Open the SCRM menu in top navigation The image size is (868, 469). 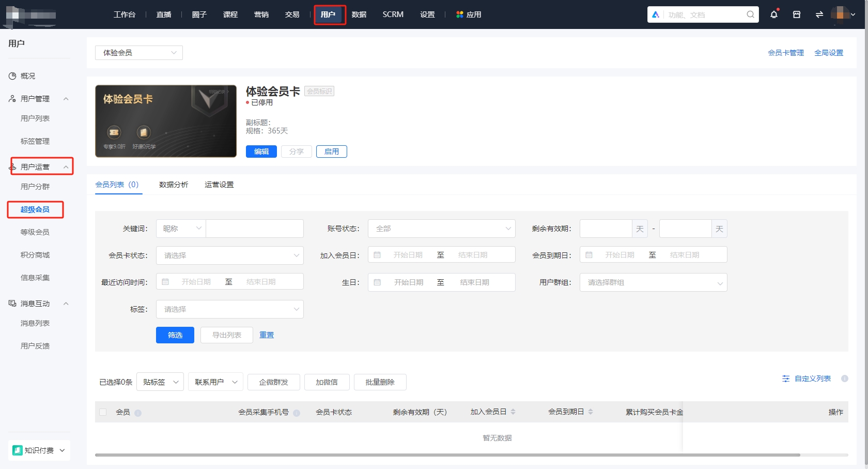point(392,14)
